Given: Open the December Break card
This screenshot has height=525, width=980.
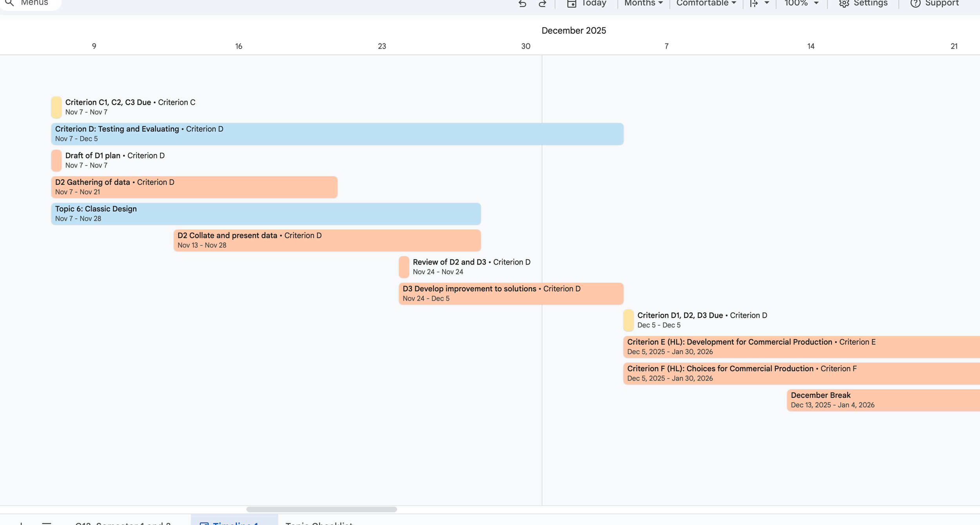Looking at the screenshot, I should coord(883,400).
